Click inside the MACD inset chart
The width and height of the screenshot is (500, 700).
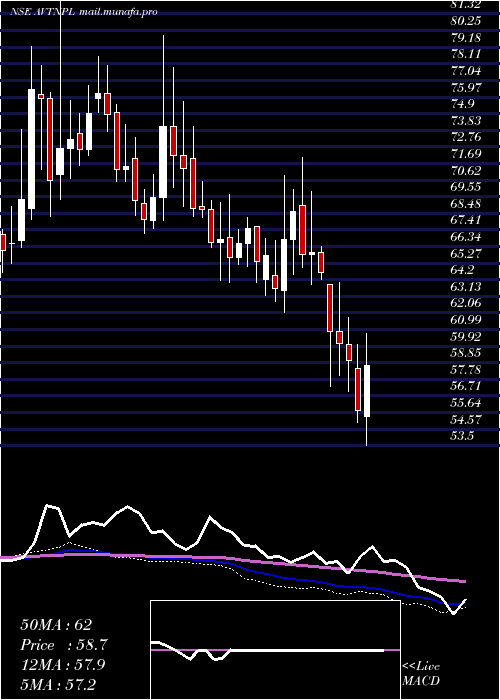(x=275, y=650)
